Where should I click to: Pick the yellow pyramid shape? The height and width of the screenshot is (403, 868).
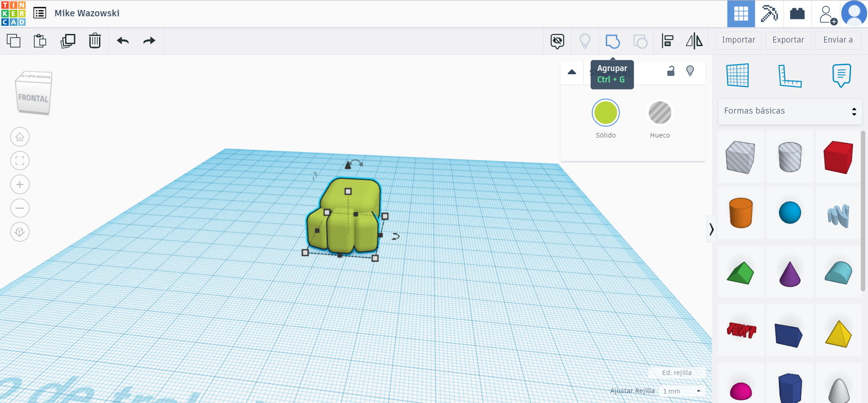(839, 334)
